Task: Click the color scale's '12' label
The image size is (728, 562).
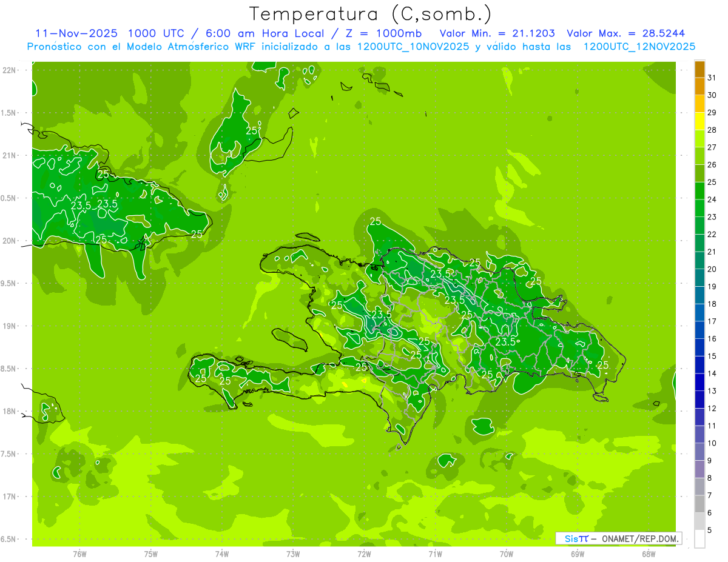Action: [x=712, y=408]
